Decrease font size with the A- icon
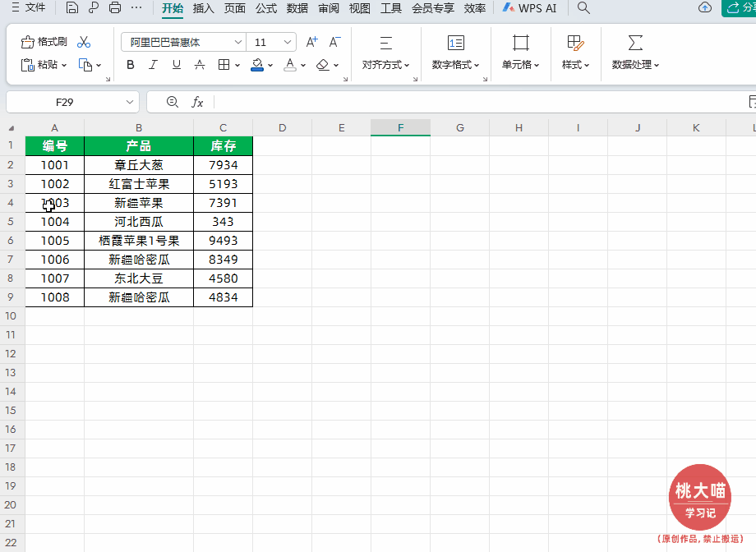 pos(334,43)
